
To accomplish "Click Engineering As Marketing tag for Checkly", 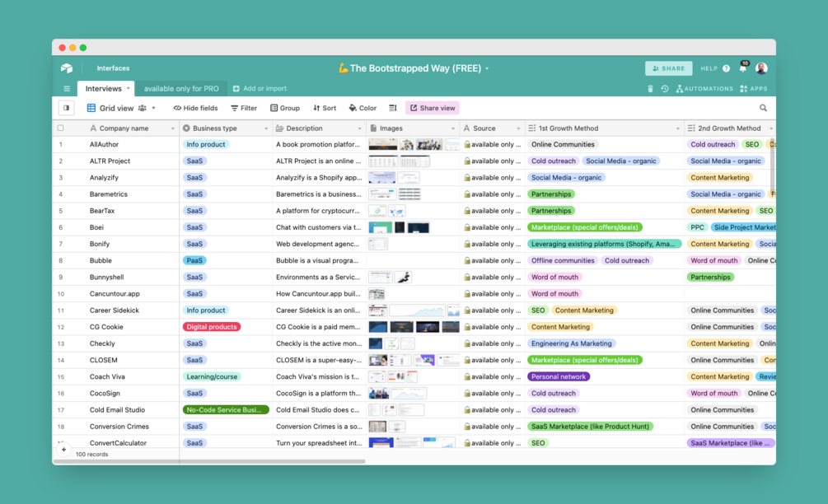I will [572, 343].
